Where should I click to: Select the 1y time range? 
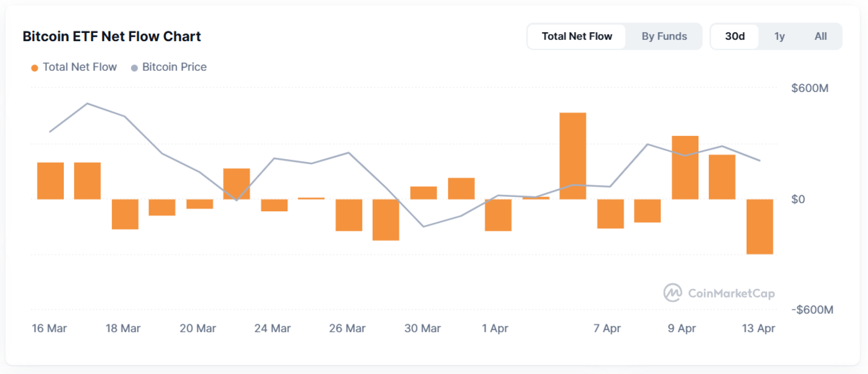(779, 36)
